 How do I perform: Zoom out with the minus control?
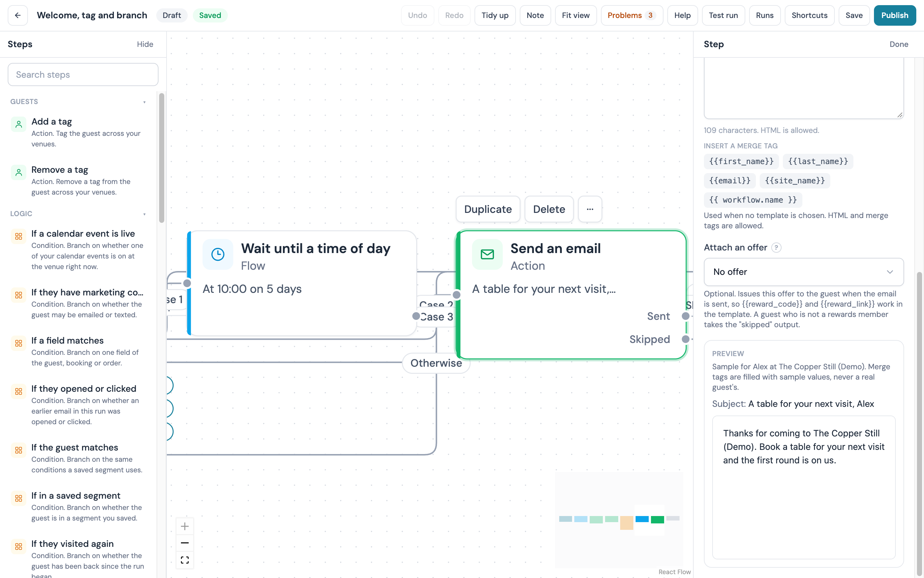click(185, 543)
